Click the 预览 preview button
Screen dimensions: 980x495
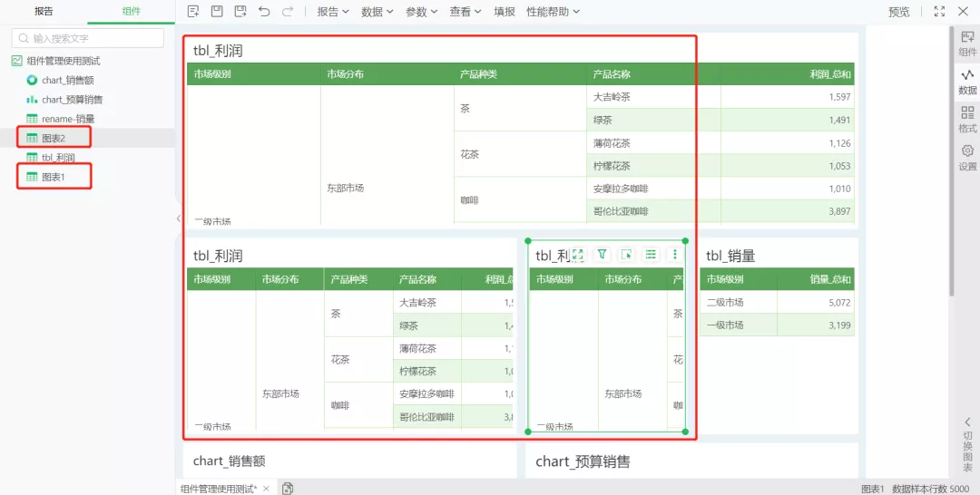coord(898,11)
